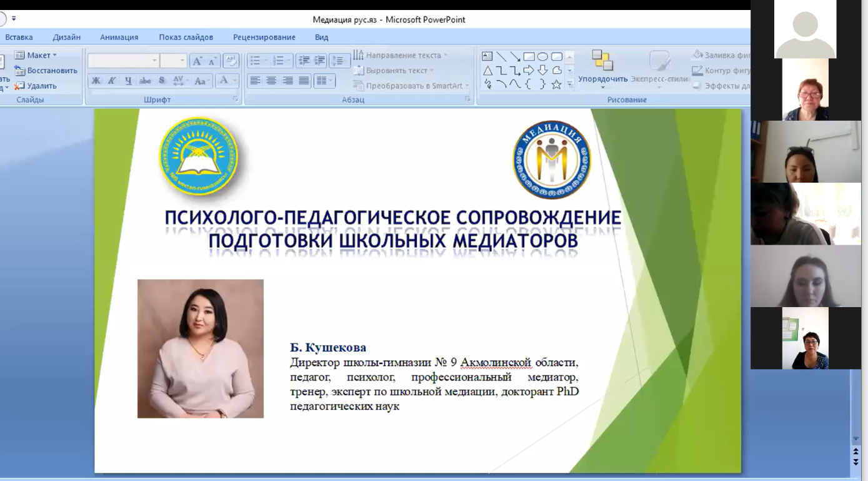
Task: Select the Elbow Arrow Connector shape
Action: [515, 70]
